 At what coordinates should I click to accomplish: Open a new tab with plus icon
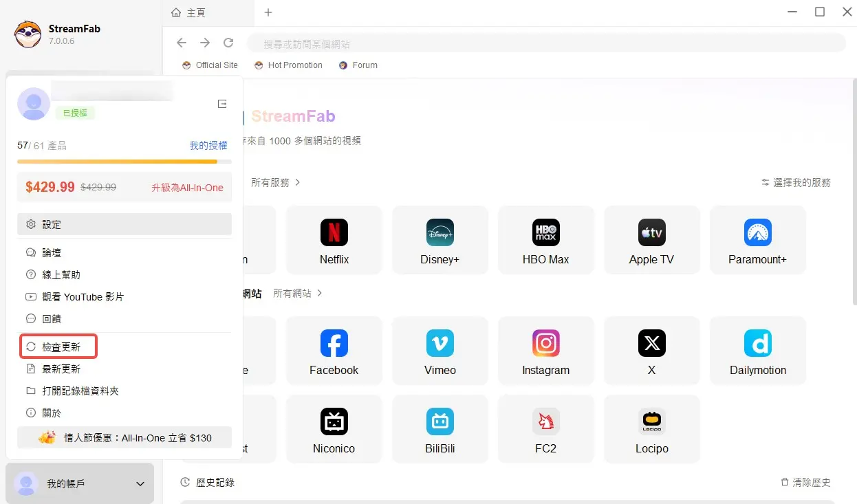[x=268, y=12]
